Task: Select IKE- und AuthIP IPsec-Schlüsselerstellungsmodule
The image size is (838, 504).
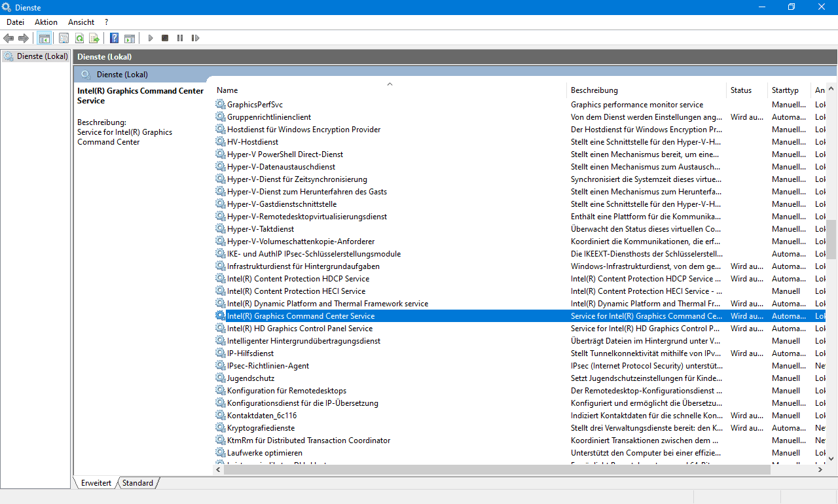Action: 520,254
